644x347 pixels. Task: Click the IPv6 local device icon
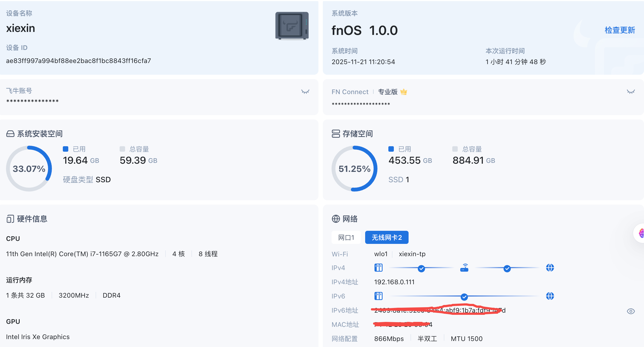(379, 296)
